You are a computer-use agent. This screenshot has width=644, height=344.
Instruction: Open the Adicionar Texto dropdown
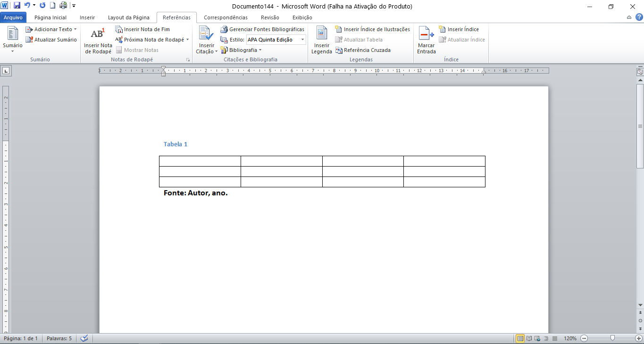point(51,29)
